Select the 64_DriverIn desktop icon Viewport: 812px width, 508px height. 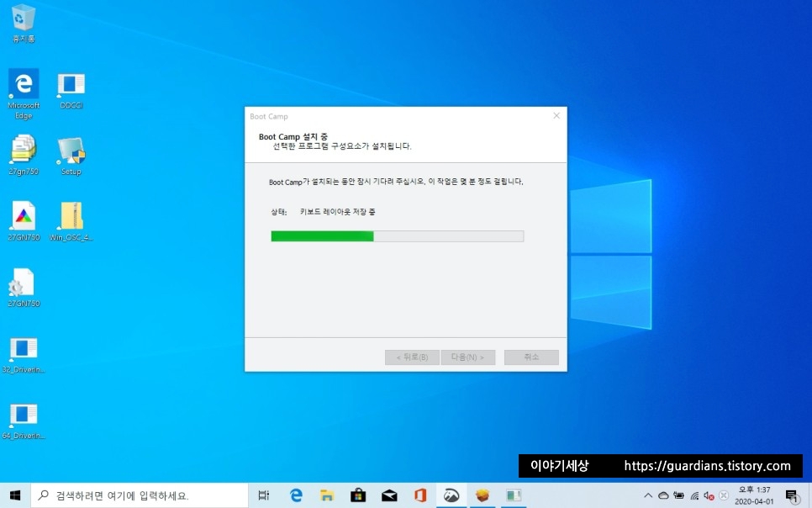coord(24,421)
